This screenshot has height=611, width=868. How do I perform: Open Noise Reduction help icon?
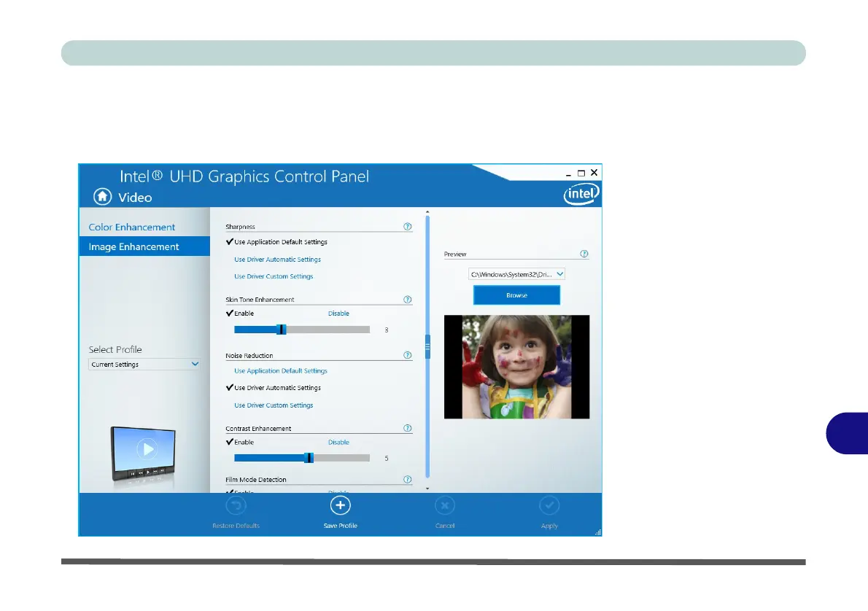coord(408,355)
